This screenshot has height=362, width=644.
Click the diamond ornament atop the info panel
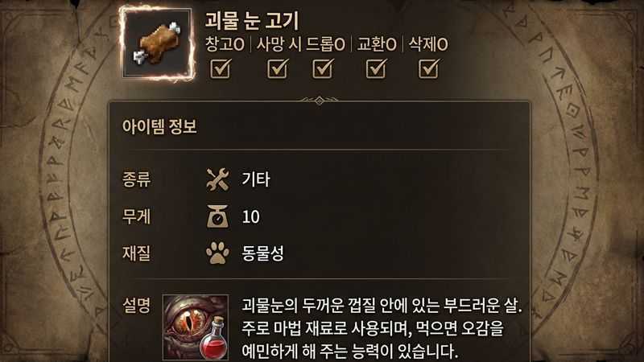coord(320,100)
